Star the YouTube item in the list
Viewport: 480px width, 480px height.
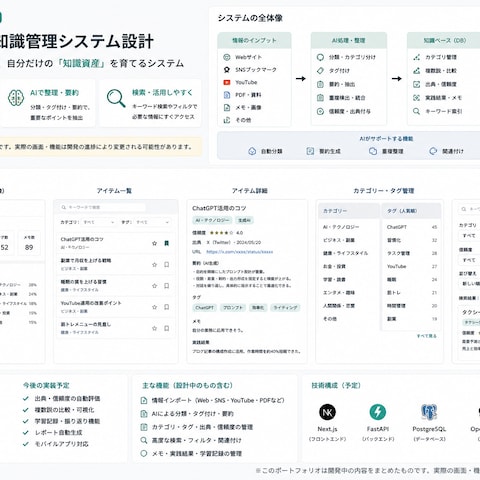154,307
